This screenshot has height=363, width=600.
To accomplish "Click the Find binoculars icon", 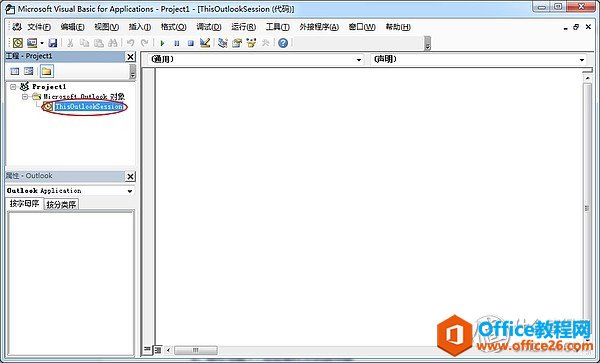I will tap(113, 43).
